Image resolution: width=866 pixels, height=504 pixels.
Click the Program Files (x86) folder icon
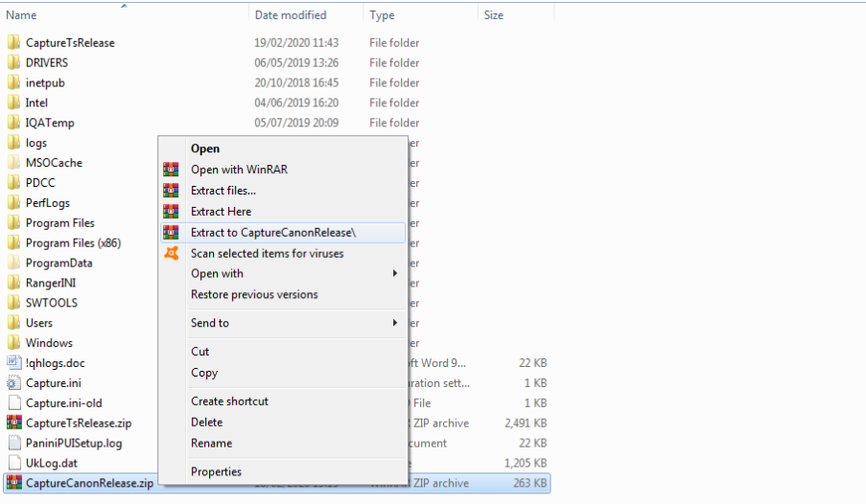[13, 242]
